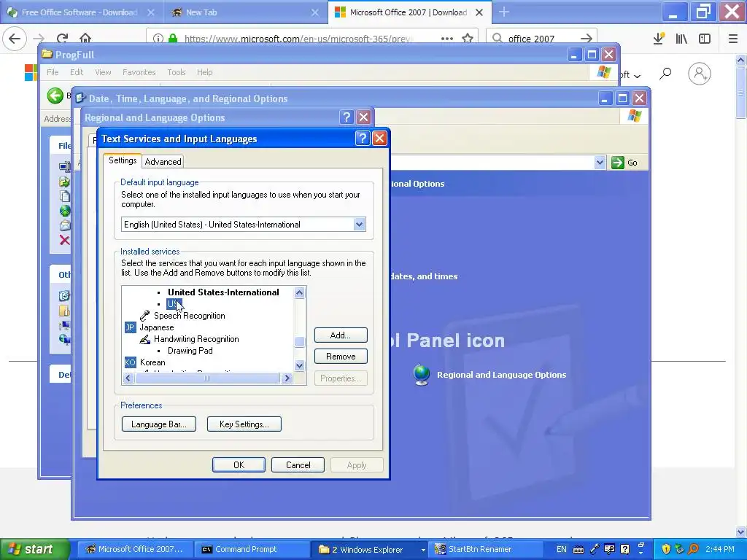Screen dimensions: 747x560
Task: Open the default input language dropdown
Action: coord(359,225)
